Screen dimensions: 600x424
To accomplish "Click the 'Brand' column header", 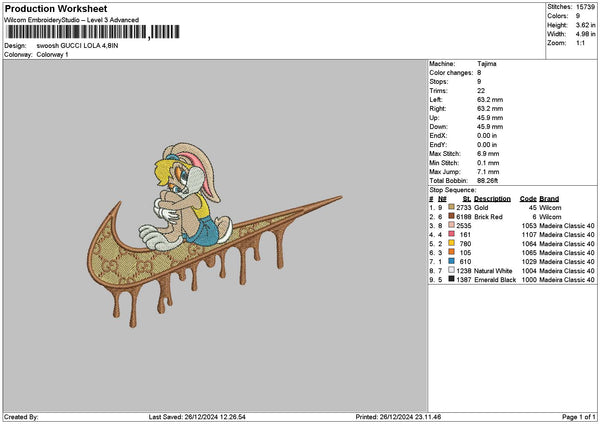I will (x=549, y=199).
